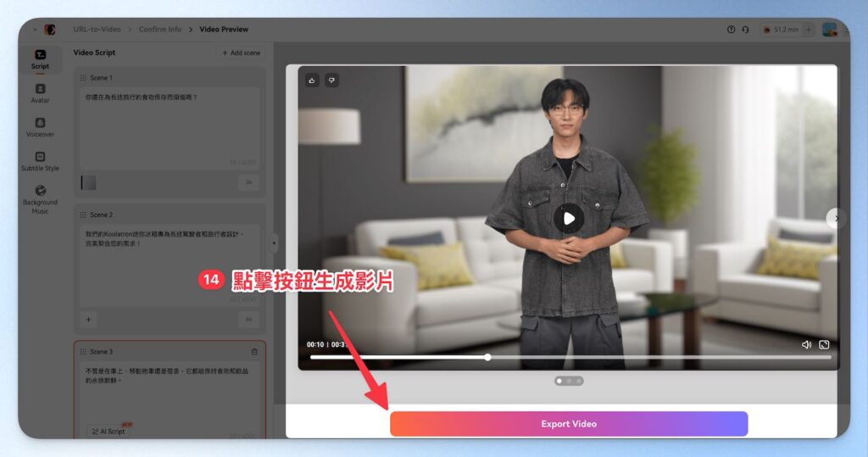Select the Script tab in sidebar
Image resolution: width=868 pixels, height=457 pixels.
click(x=40, y=59)
